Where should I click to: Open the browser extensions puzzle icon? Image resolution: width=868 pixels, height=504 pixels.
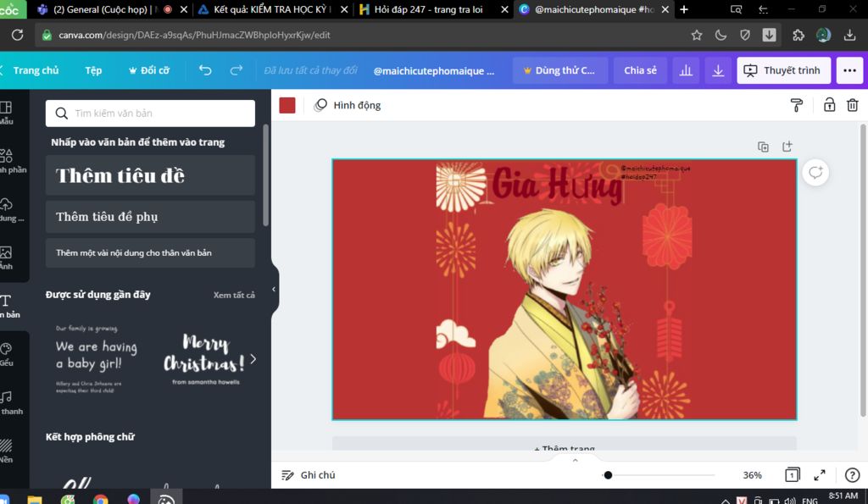(x=798, y=35)
